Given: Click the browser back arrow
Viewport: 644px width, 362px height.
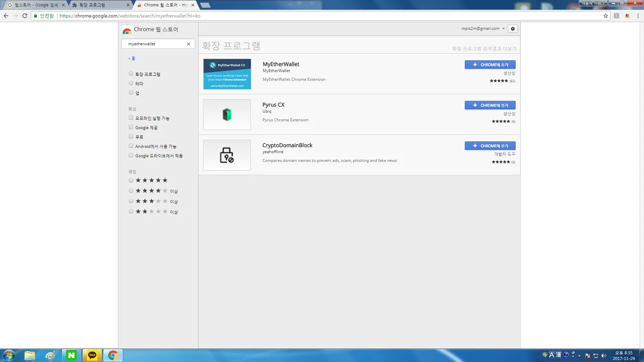Looking at the screenshot, I should (x=6, y=16).
